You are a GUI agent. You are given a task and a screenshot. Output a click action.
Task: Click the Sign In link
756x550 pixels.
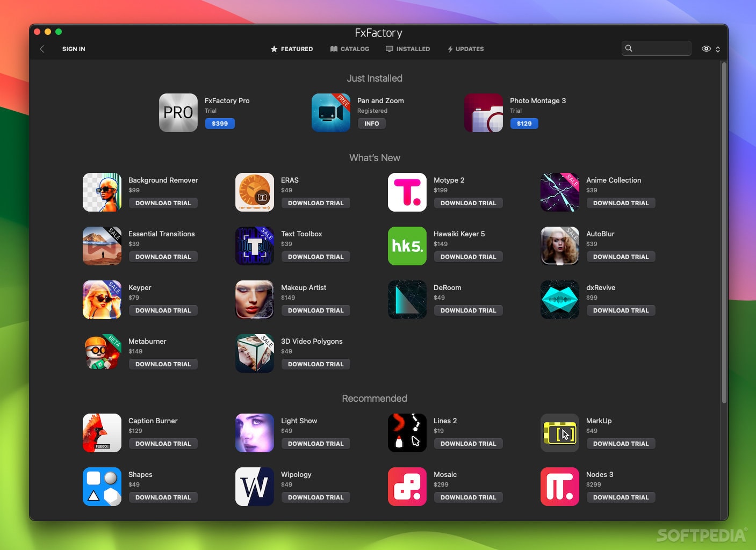click(x=74, y=49)
